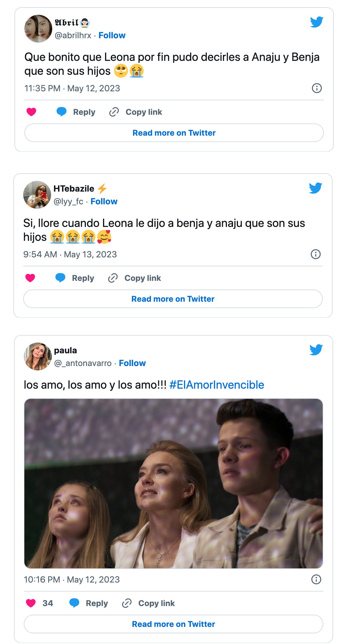Open info icon on May 13 tweet

[315, 254]
